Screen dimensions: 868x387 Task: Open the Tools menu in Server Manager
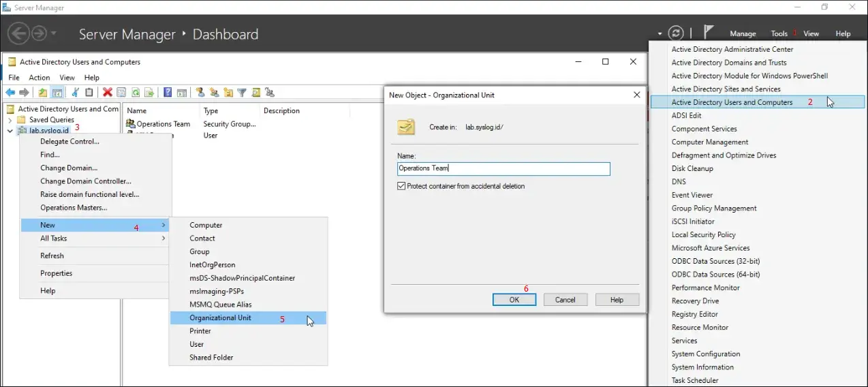(x=779, y=33)
